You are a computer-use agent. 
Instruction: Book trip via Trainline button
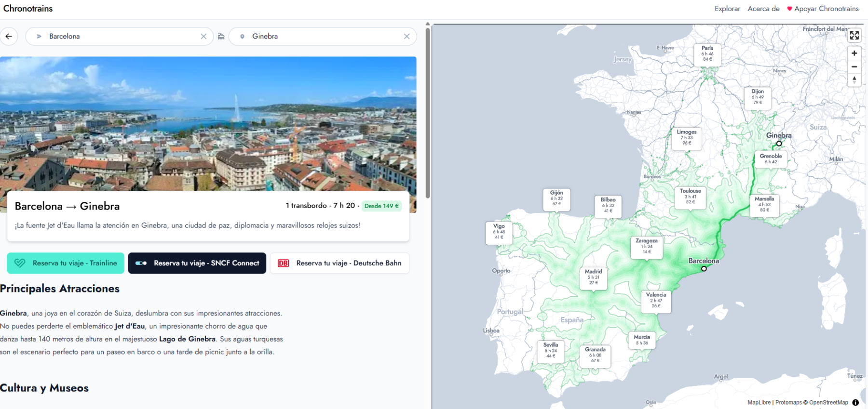66,263
